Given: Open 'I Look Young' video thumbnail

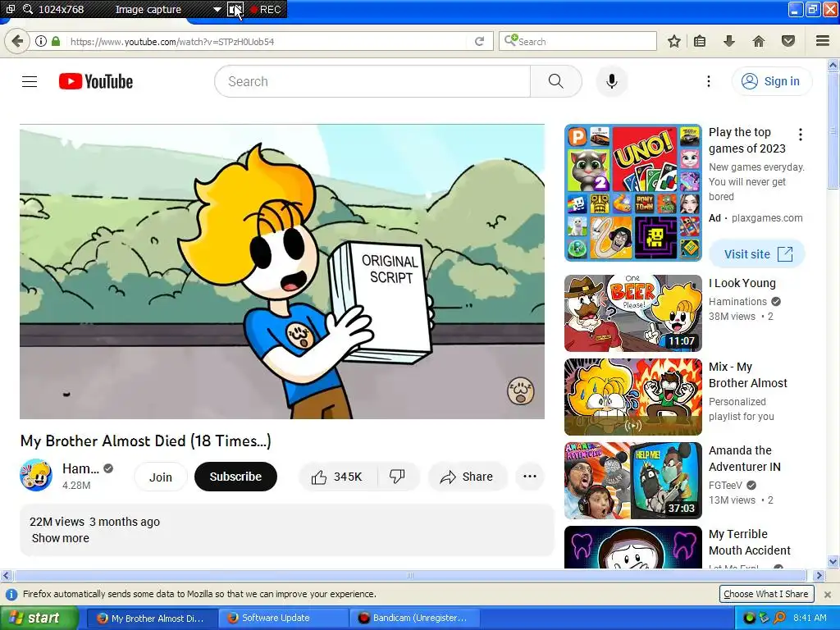Looking at the screenshot, I should [x=632, y=313].
